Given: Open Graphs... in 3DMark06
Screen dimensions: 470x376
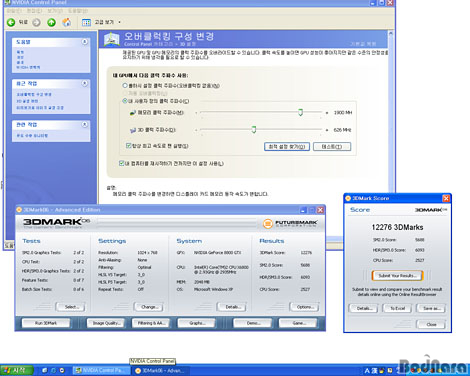Looking at the screenshot, I should pyautogui.click(x=197, y=323).
